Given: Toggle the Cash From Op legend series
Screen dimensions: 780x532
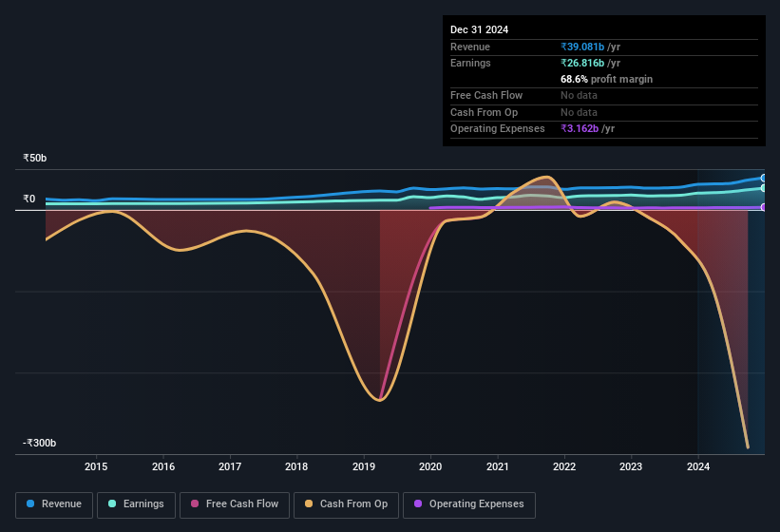Looking at the screenshot, I should [346, 504].
